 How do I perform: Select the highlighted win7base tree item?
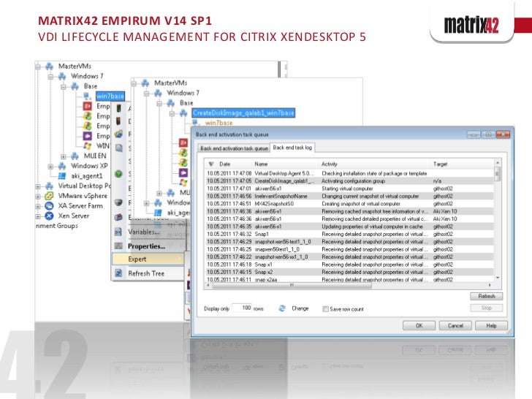(x=110, y=96)
